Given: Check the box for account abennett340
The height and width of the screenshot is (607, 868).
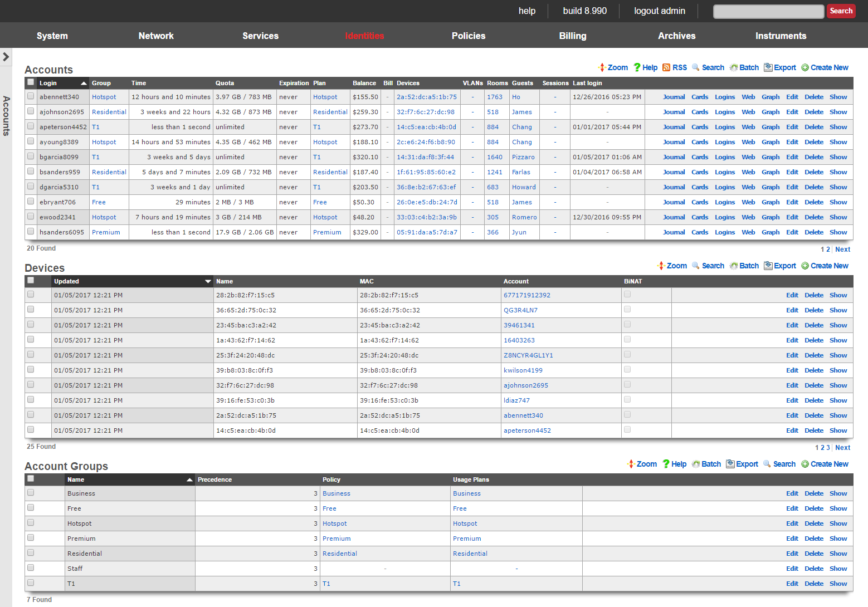Looking at the screenshot, I should tap(31, 96).
